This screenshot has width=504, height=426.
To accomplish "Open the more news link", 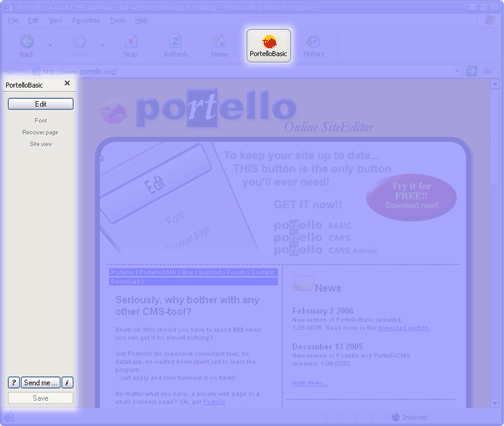I will pyautogui.click(x=310, y=383).
